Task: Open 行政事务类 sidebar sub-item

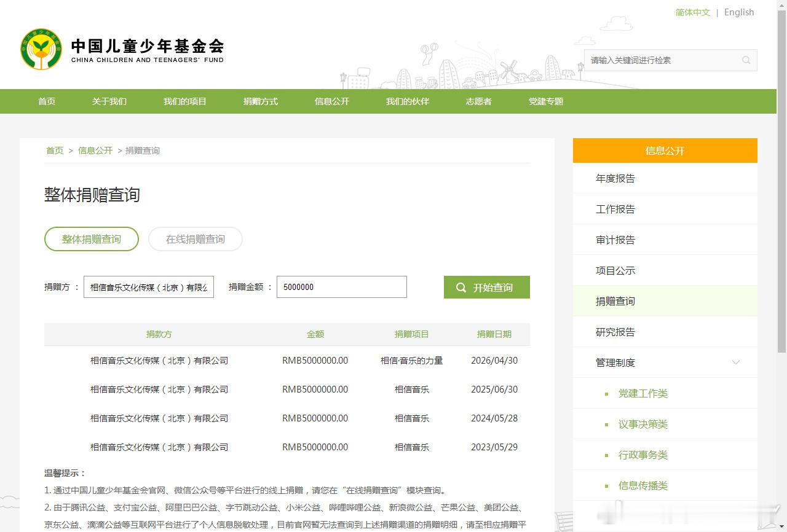Action: [643, 455]
